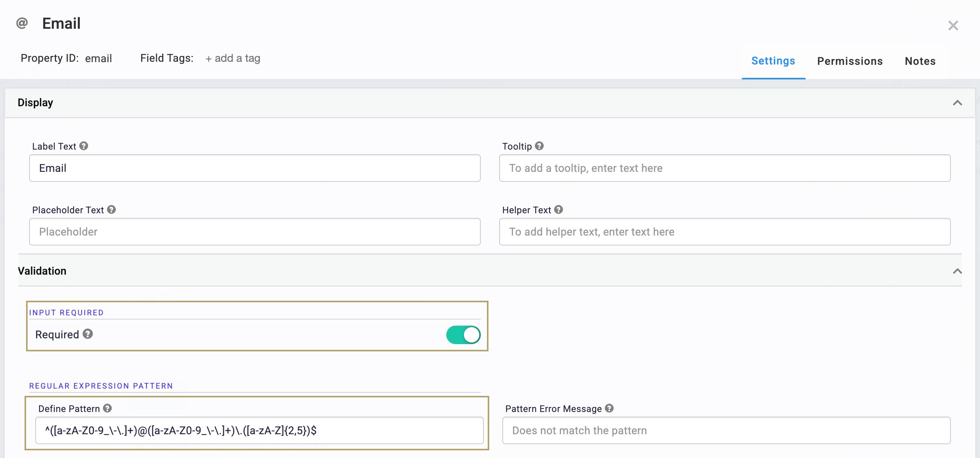This screenshot has height=458, width=980.
Task: Click the Label Text input field
Action: (255, 168)
